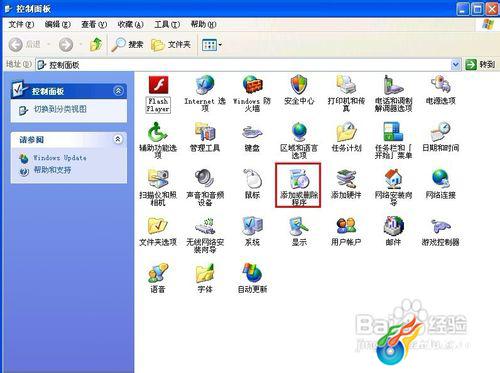Minimize the 控制面板 window
The image size is (500, 373).
[x=462, y=9]
